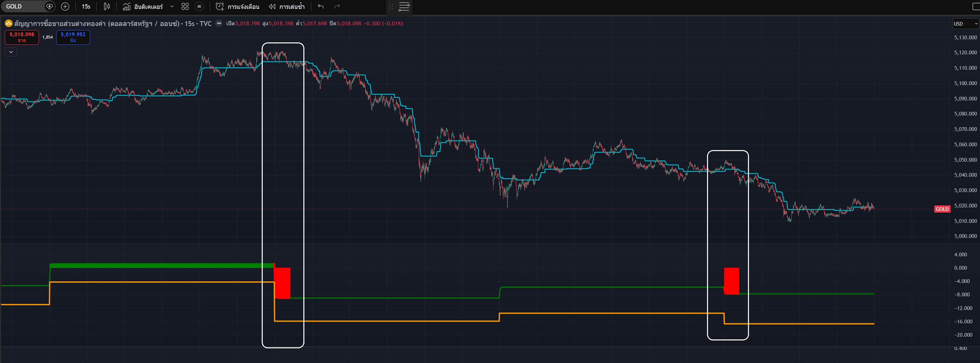The width and height of the screenshot is (980, 363).
Task: Undo the last chart action
Action: click(x=321, y=7)
